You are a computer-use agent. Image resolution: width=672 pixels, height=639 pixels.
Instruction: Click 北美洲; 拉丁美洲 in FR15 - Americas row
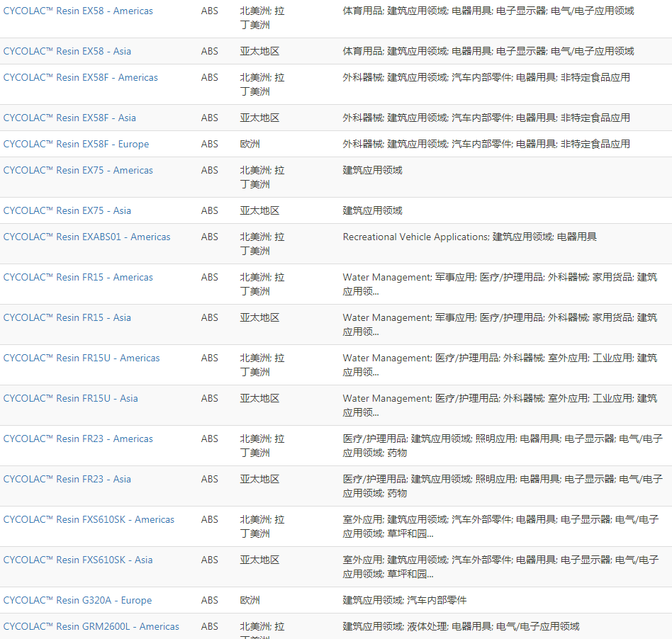[262, 284]
